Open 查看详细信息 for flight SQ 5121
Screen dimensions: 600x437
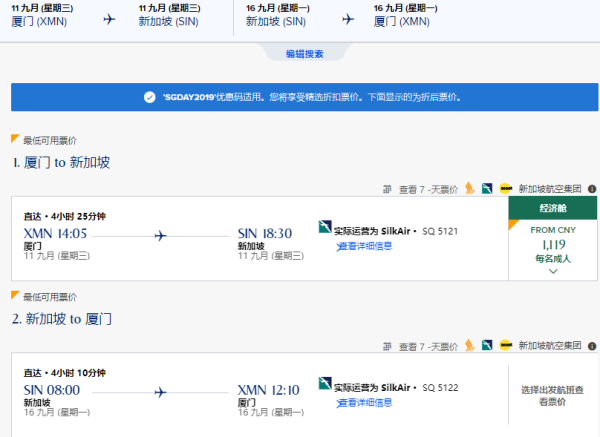click(x=364, y=246)
